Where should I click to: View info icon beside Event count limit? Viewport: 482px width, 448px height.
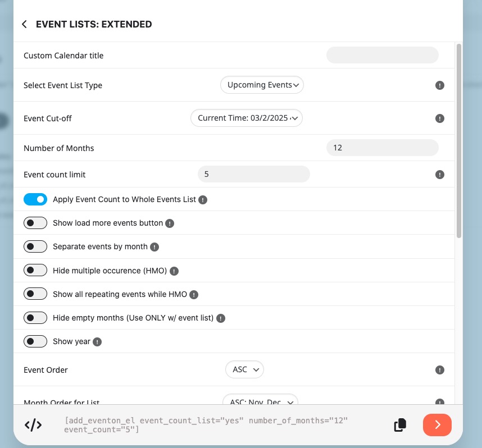click(x=439, y=175)
